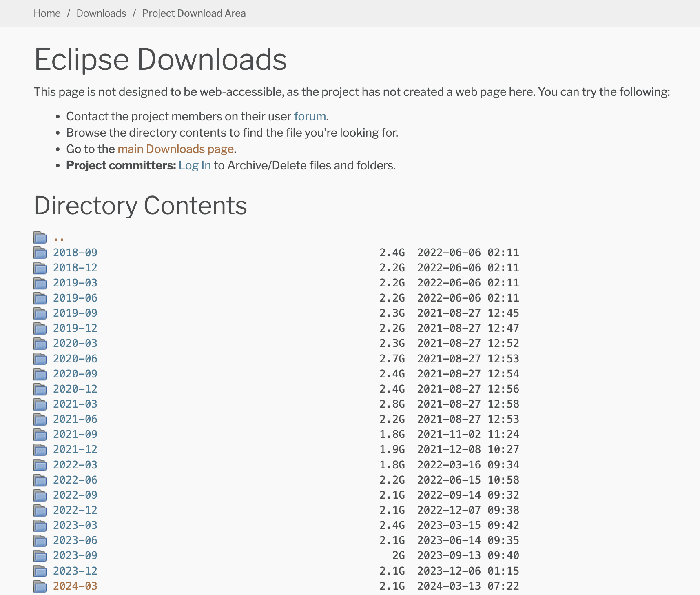Screen dimensions: 700x595
Task: Open the 2020-06 directory link
Action: (75, 359)
